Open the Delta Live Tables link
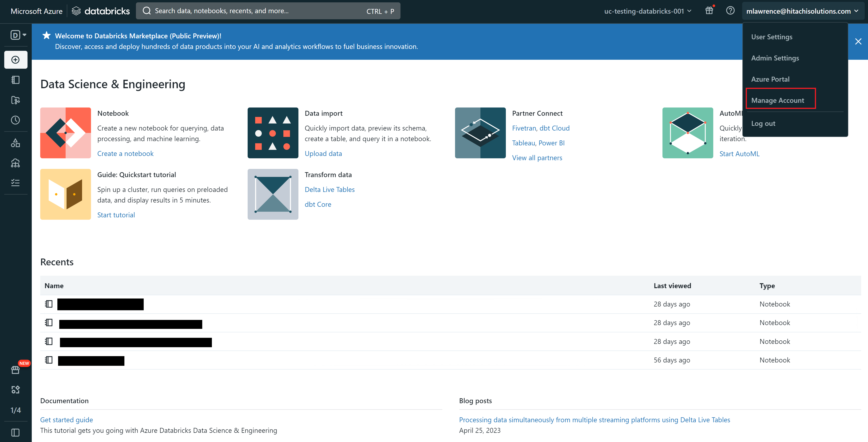This screenshot has height=442, width=868. pos(329,189)
